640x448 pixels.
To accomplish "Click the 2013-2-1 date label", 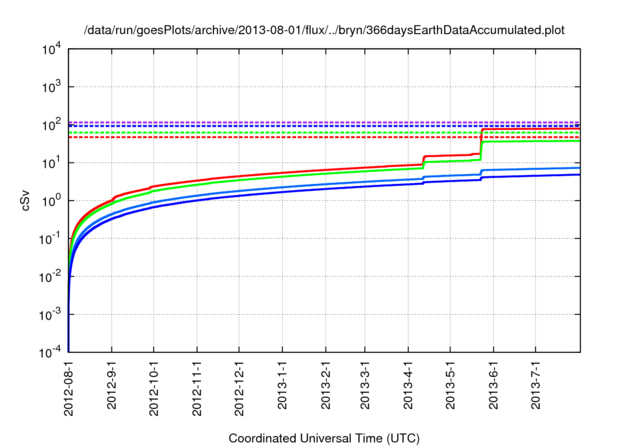I will click(326, 385).
